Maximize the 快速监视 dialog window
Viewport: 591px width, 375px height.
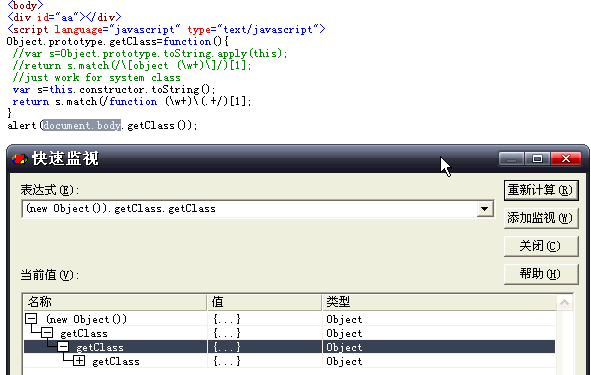coord(537,159)
